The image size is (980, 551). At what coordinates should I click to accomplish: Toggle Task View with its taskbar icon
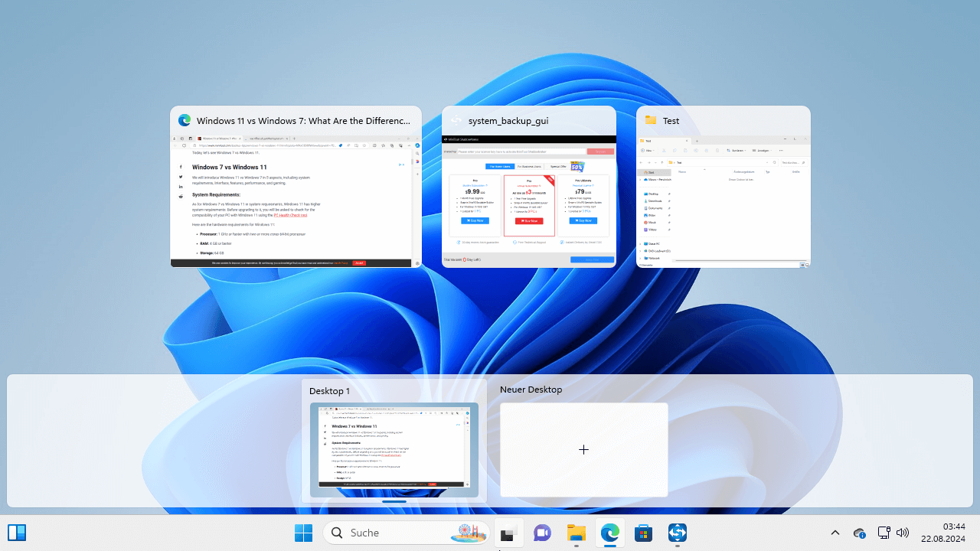point(508,533)
